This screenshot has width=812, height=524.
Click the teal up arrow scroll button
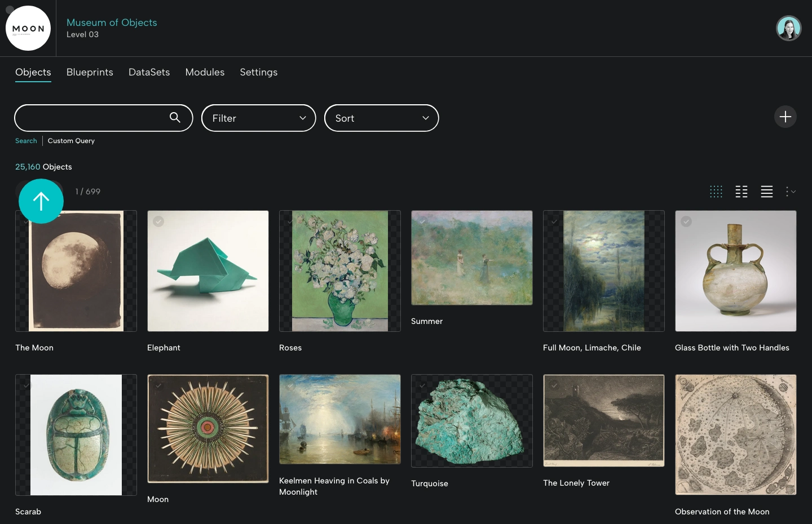41,201
